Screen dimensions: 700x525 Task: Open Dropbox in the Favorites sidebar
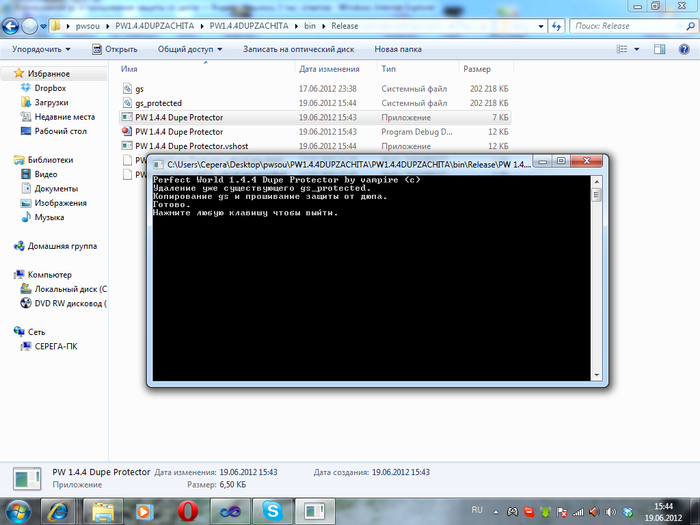(49, 88)
